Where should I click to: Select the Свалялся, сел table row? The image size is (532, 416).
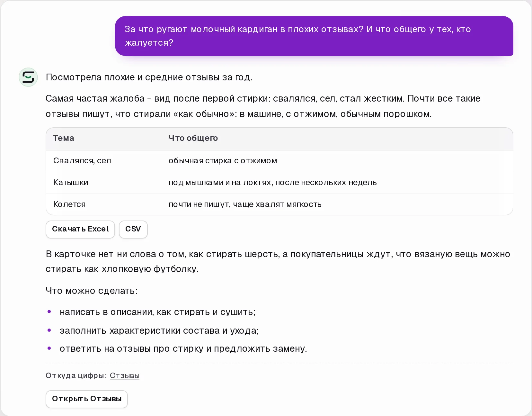(279, 161)
